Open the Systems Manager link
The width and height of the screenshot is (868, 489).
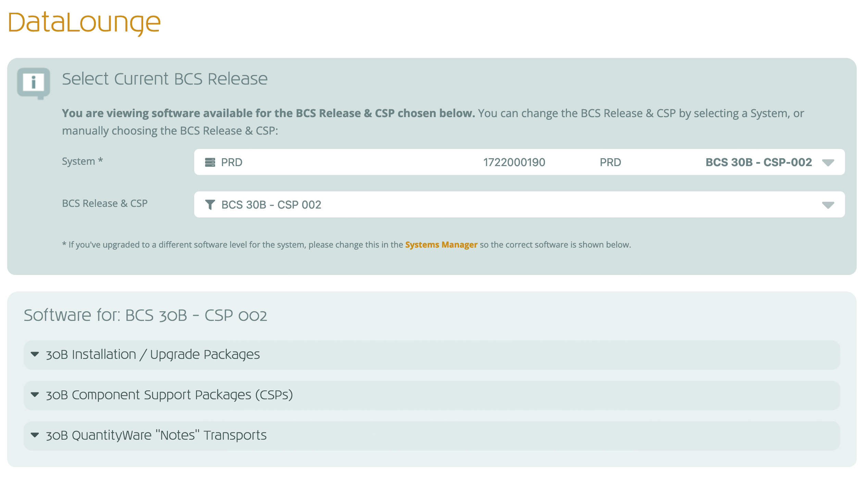coord(441,244)
